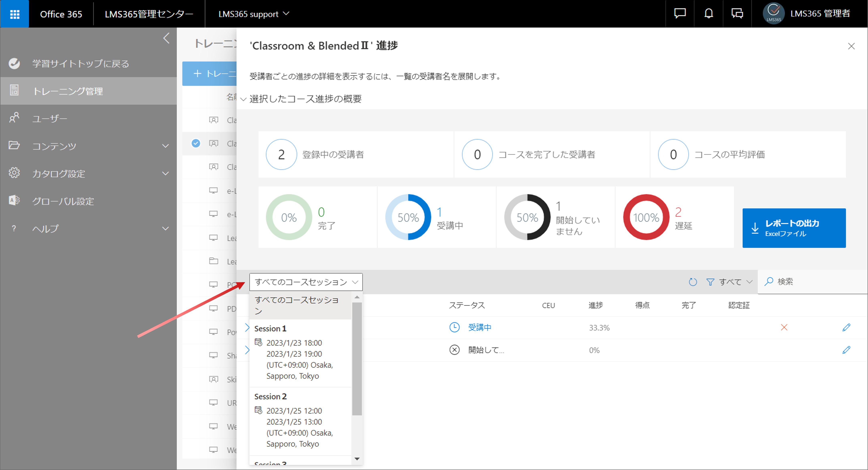The width and height of the screenshot is (868, 470).
Task: Click the filter funnel icon
Action: pos(710,282)
